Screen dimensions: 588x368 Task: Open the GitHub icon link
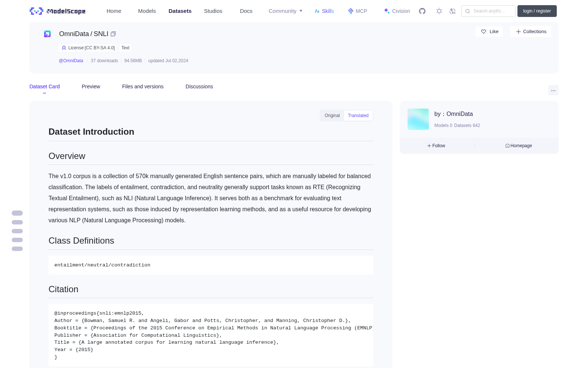coord(422,11)
